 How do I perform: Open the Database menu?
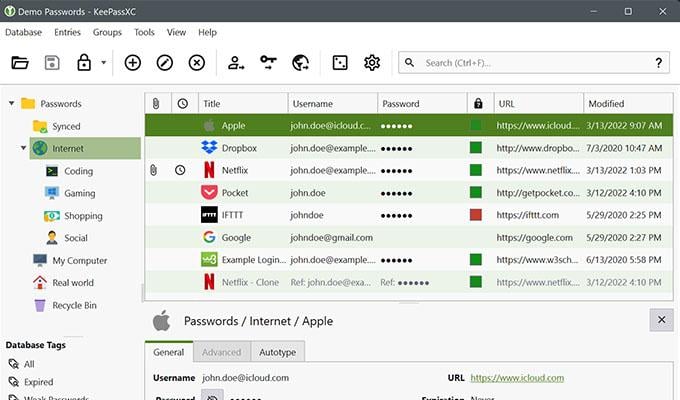point(23,33)
